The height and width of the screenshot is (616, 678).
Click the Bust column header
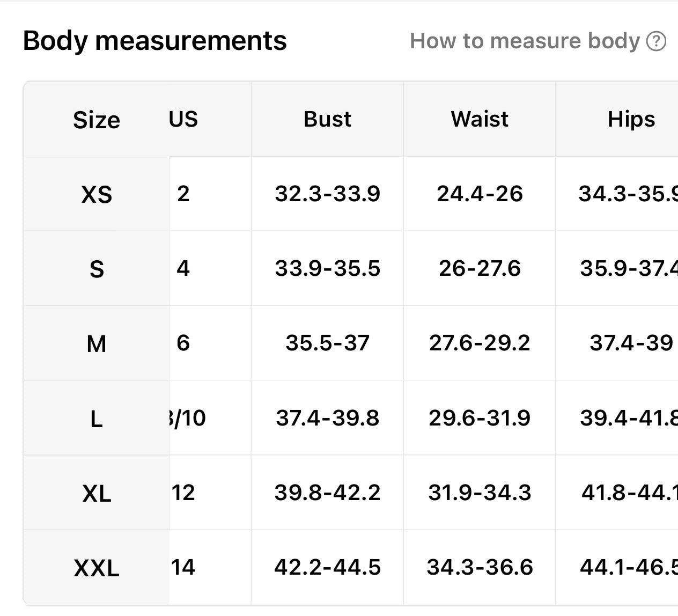(327, 119)
